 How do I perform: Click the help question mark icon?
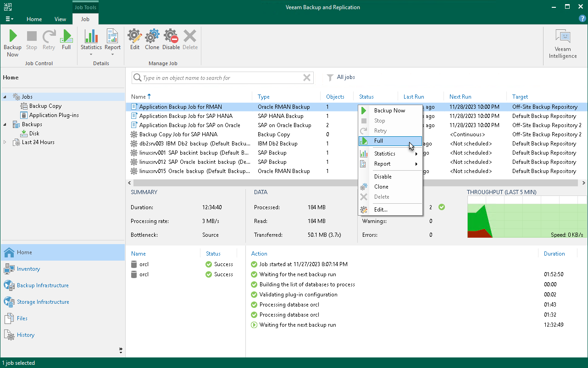[x=582, y=19]
